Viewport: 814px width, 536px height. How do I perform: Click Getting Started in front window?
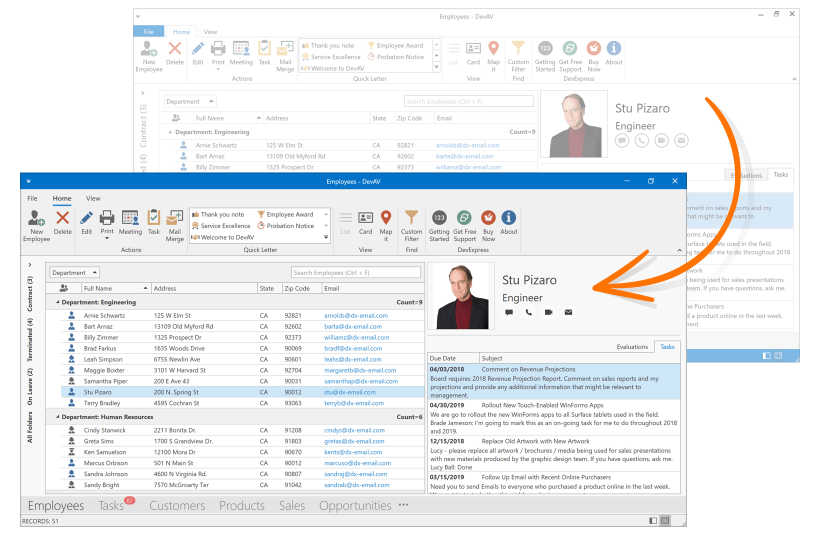(x=439, y=226)
